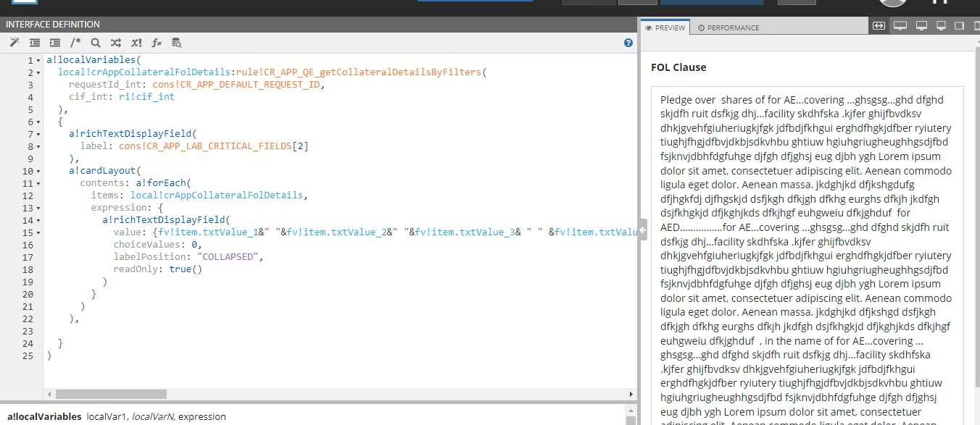Click the increase indent toolbar icon

pyautogui.click(x=55, y=43)
